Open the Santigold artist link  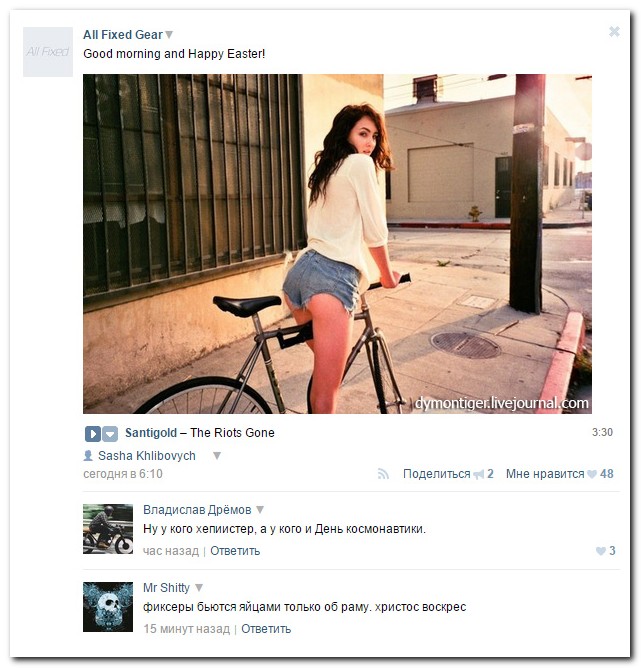pos(151,433)
